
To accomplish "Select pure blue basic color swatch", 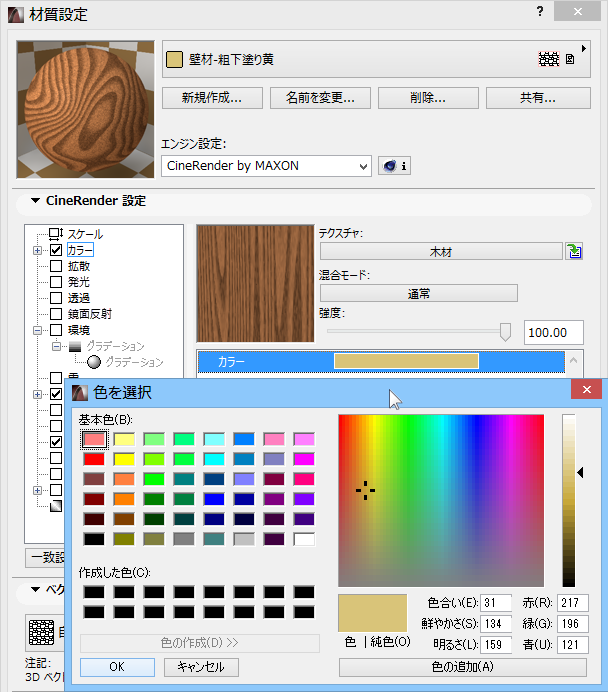I will [x=214, y=499].
